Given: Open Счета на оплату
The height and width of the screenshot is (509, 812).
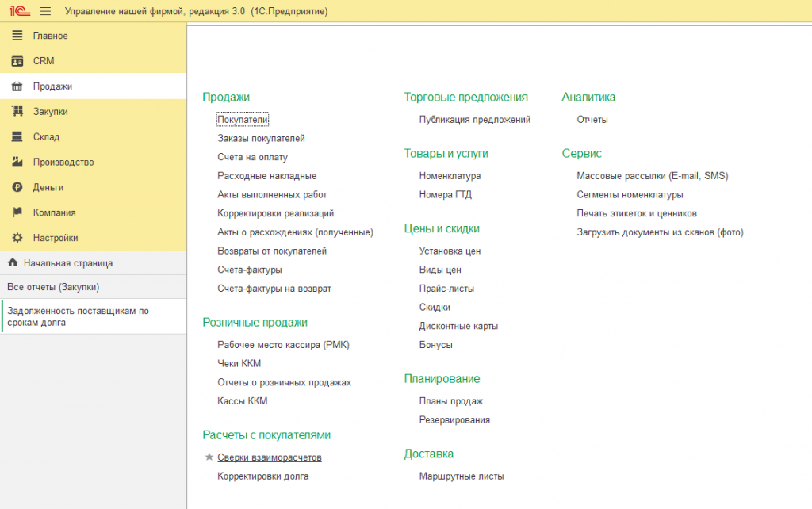Looking at the screenshot, I should pyautogui.click(x=252, y=157).
